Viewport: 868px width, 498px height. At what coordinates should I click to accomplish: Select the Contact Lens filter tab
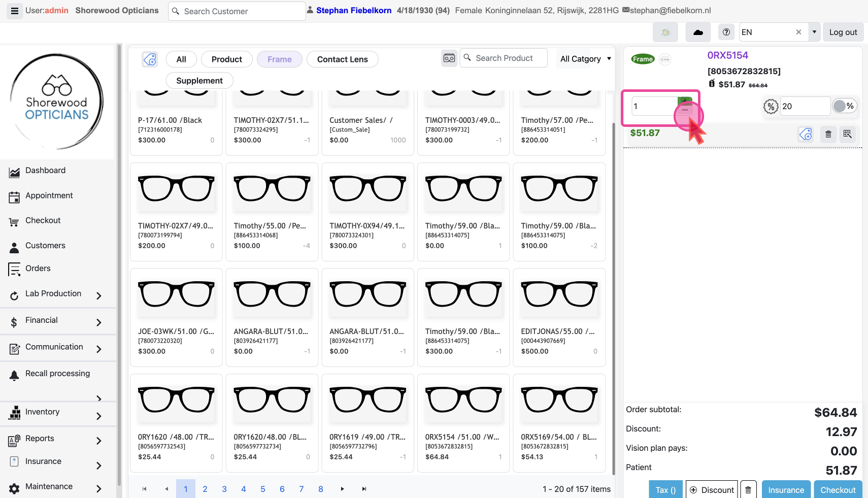click(x=342, y=59)
